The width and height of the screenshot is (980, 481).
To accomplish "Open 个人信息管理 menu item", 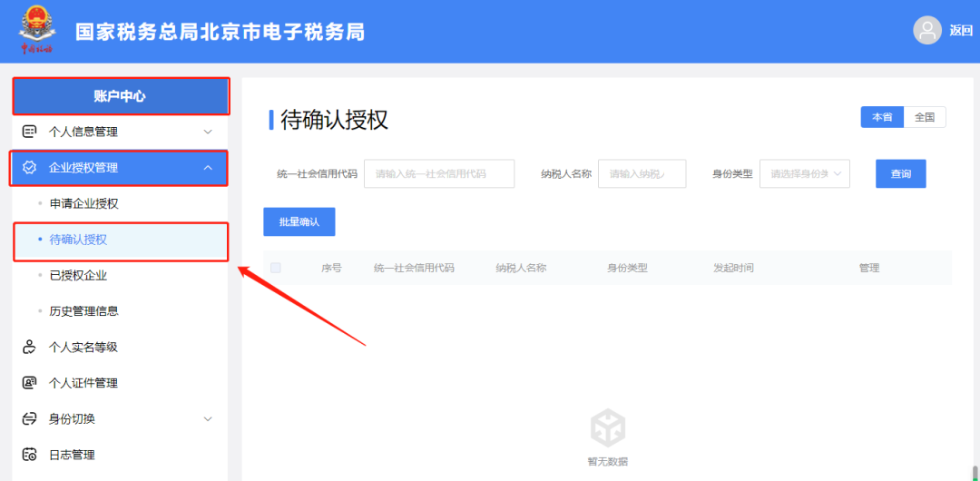I will point(121,132).
